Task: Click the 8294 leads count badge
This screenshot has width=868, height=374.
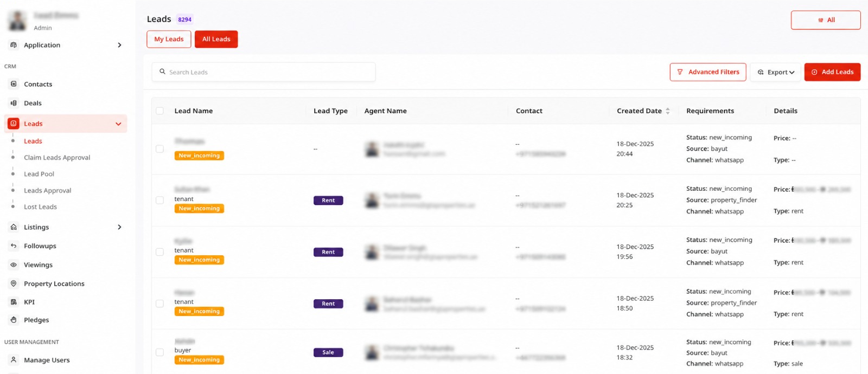Action: click(x=185, y=20)
